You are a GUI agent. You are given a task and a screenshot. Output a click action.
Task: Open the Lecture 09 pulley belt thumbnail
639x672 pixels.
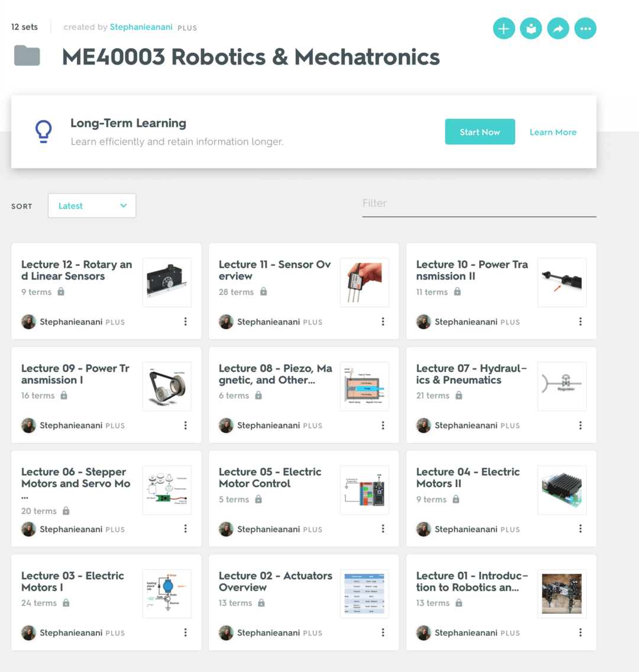tap(167, 386)
